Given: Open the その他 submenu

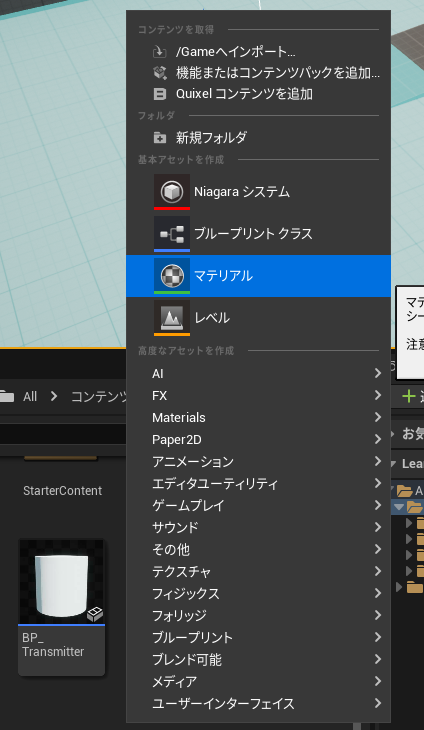Looking at the screenshot, I should tap(258, 550).
